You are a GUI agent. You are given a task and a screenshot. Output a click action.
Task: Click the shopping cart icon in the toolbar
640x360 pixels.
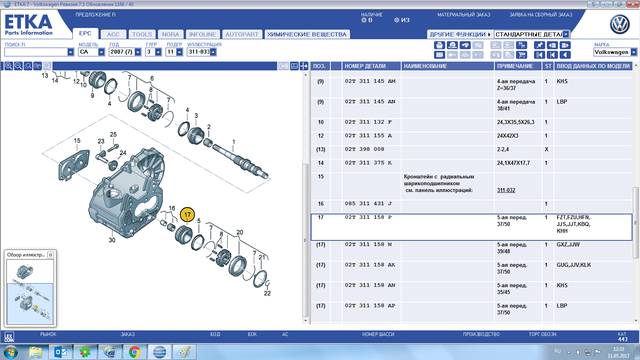(x=521, y=55)
